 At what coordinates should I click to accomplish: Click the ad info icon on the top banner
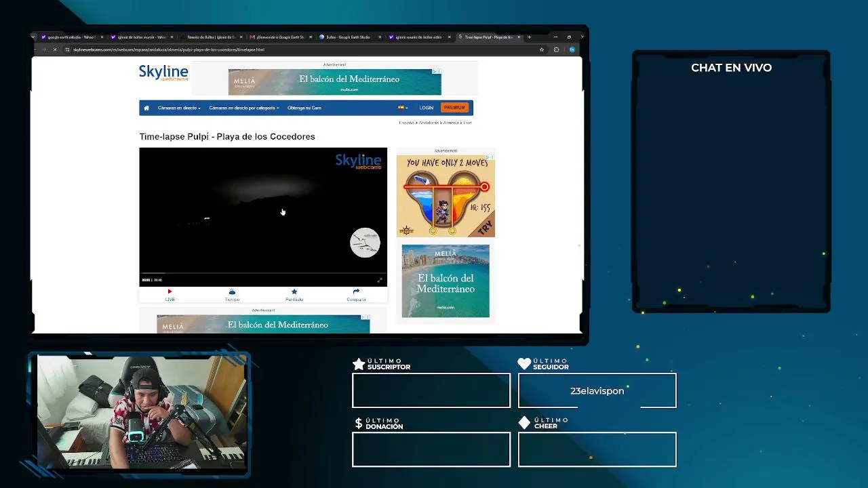click(x=435, y=71)
